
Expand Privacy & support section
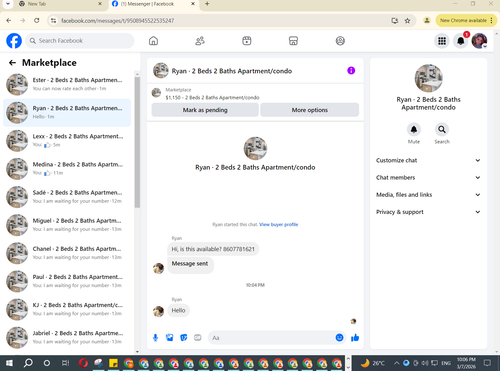point(428,212)
